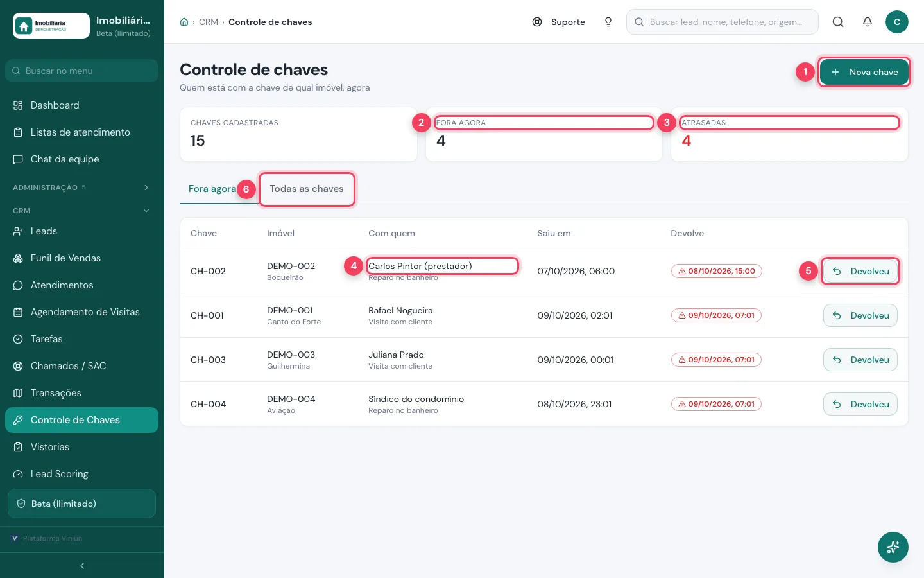
Task: Click the Beta (Ilimitado) plan button
Action: pos(81,504)
